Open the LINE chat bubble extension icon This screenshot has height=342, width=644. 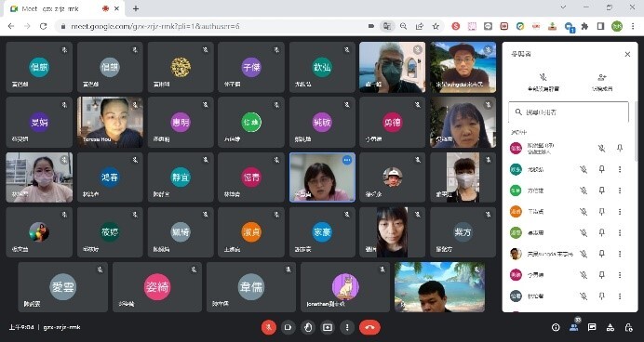tap(488, 26)
